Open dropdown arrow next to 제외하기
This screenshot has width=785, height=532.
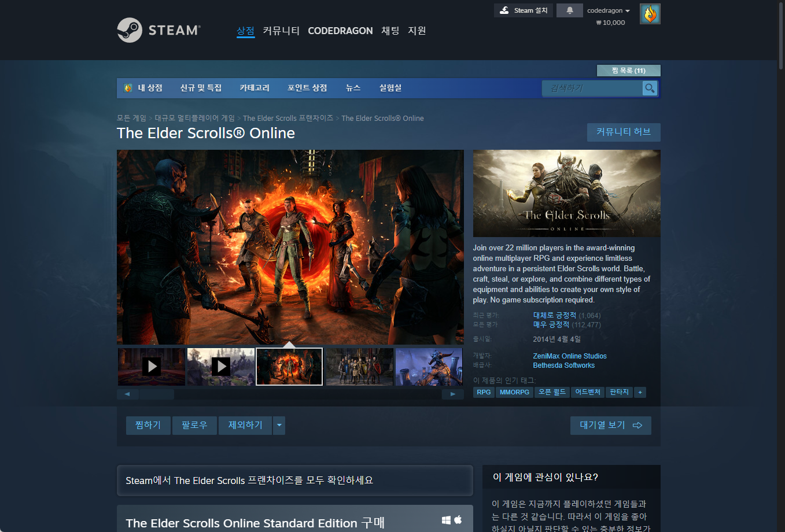(x=279, y=426)
